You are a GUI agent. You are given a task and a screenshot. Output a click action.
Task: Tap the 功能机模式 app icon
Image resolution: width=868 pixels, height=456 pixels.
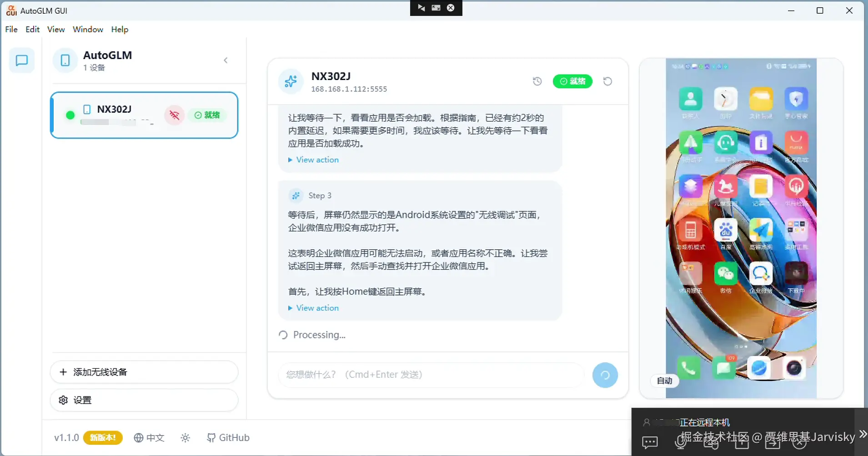[x=690, y=230]
